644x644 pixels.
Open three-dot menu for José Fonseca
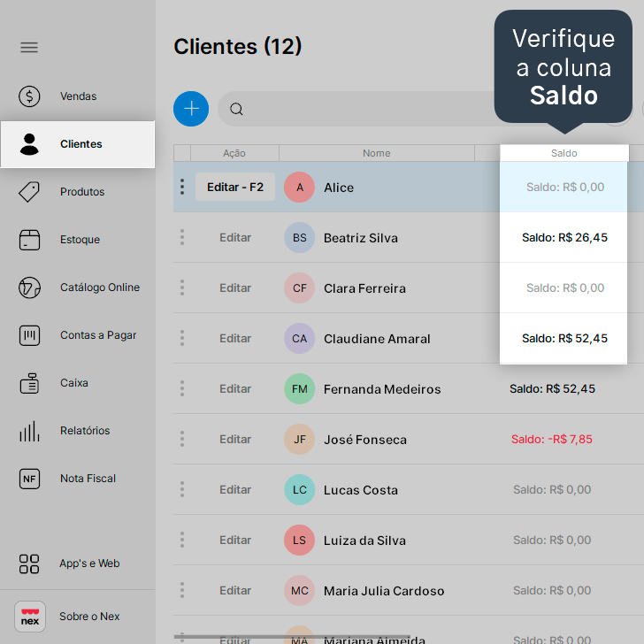click(182, 439)
